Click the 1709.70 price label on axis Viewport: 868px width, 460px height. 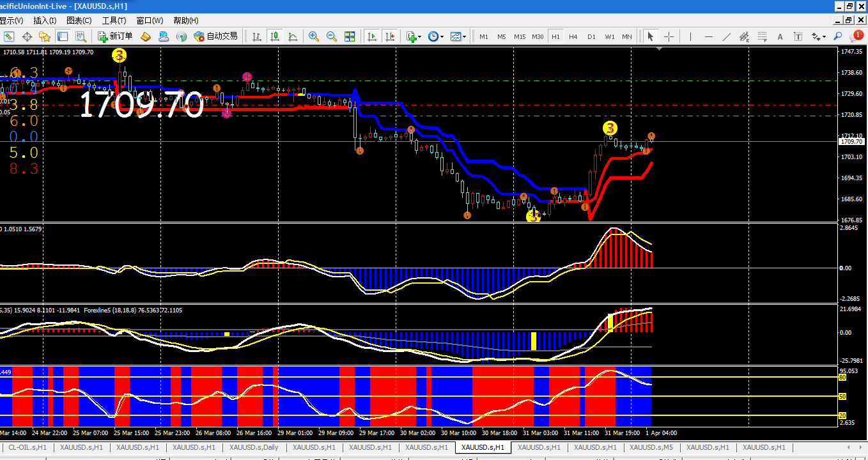click(852, 142)
